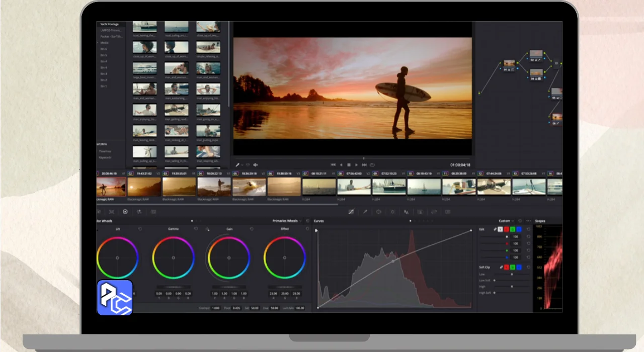
Task: Stop playback in the viewer
Action: coord(349,164)
